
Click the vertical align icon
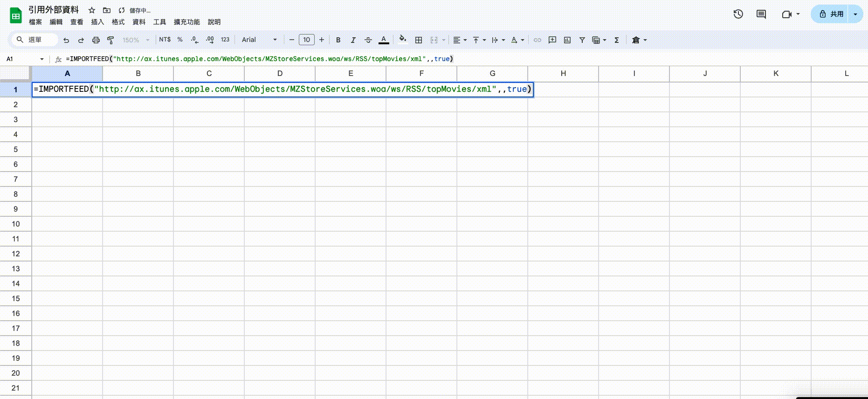pyautogui.click(x=476, y=40)
